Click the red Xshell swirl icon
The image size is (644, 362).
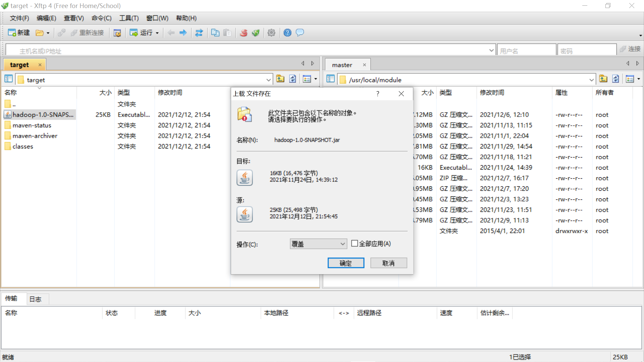244,33
